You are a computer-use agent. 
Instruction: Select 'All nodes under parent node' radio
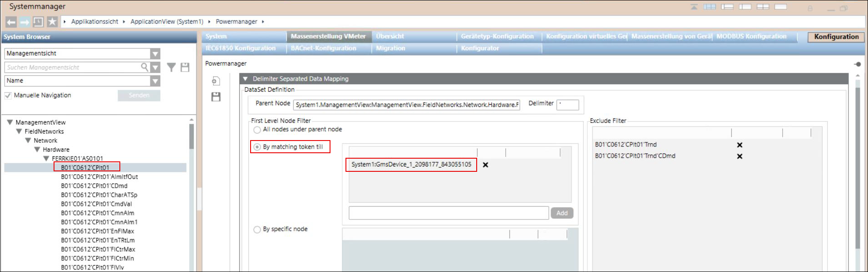[257, 130]
